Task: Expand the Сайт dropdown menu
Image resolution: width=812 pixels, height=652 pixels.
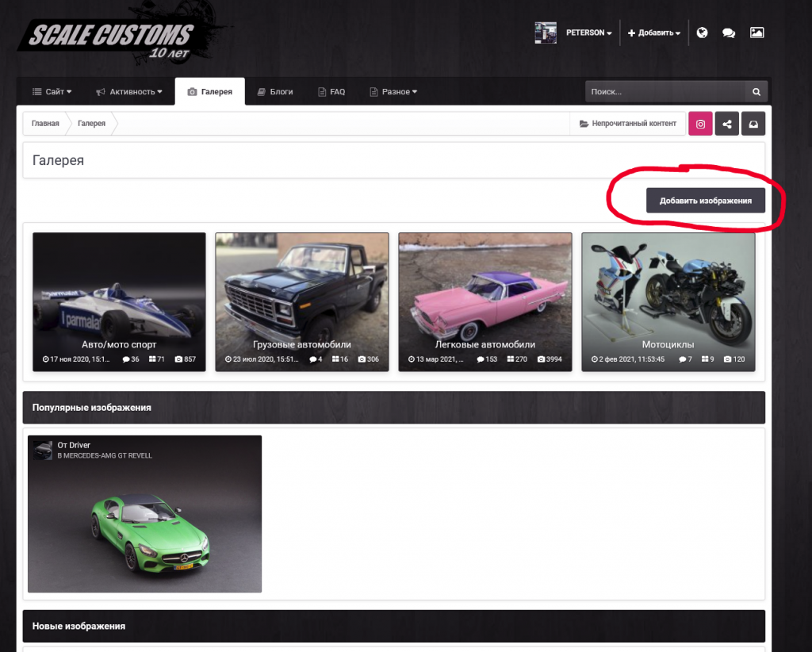Action: tap(52, 92)
